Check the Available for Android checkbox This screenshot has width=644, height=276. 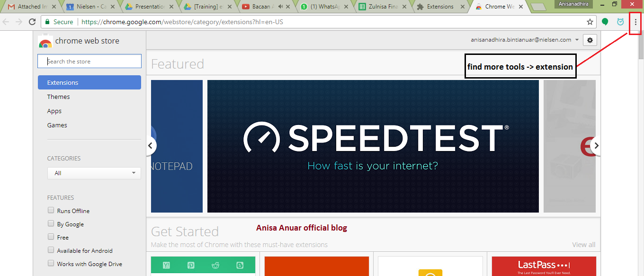(x=51, y=250)
